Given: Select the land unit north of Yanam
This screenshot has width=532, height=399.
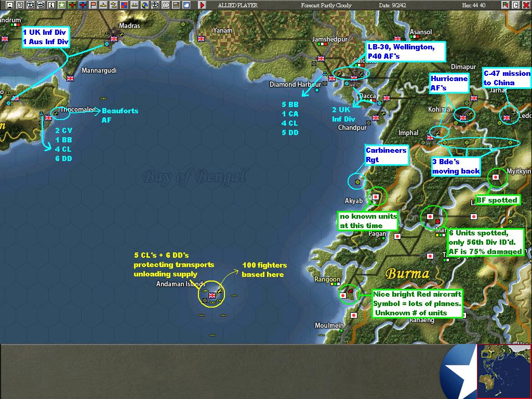Looking at the screenshot, I should [183, 24].
